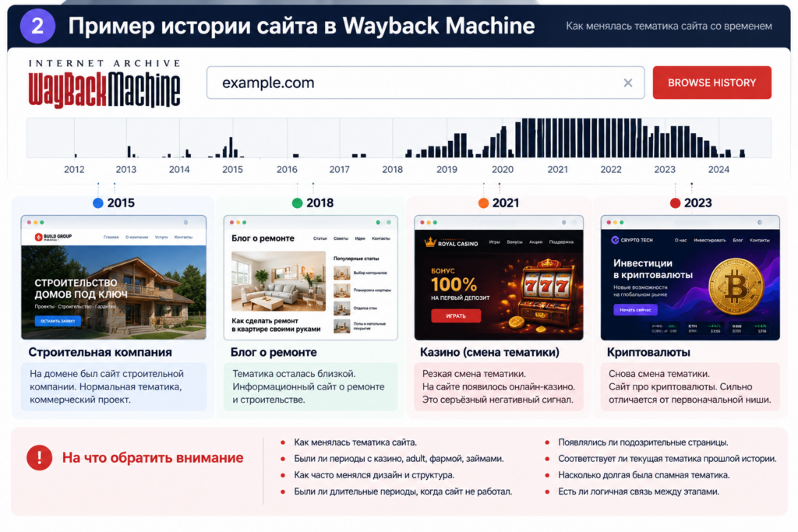Click the red exclamation warning icon

pyautogui.click(x=39, y=457)
